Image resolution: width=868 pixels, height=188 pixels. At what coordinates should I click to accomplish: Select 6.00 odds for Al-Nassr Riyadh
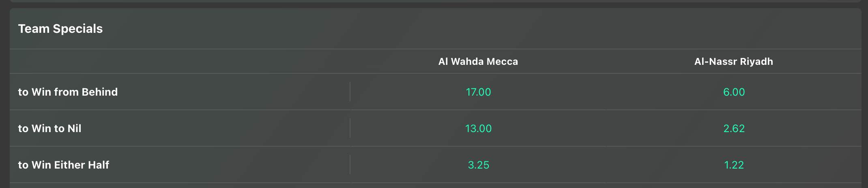(x=734, y=92)
